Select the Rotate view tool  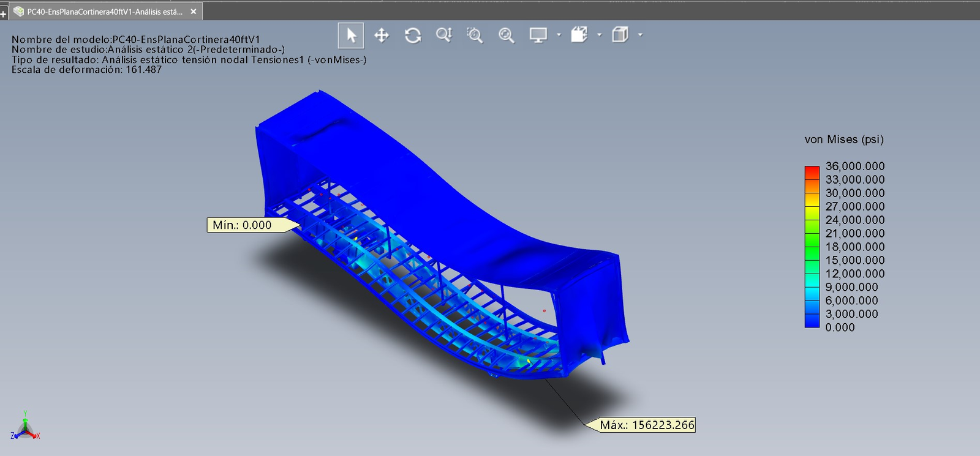tap(413, 36)
